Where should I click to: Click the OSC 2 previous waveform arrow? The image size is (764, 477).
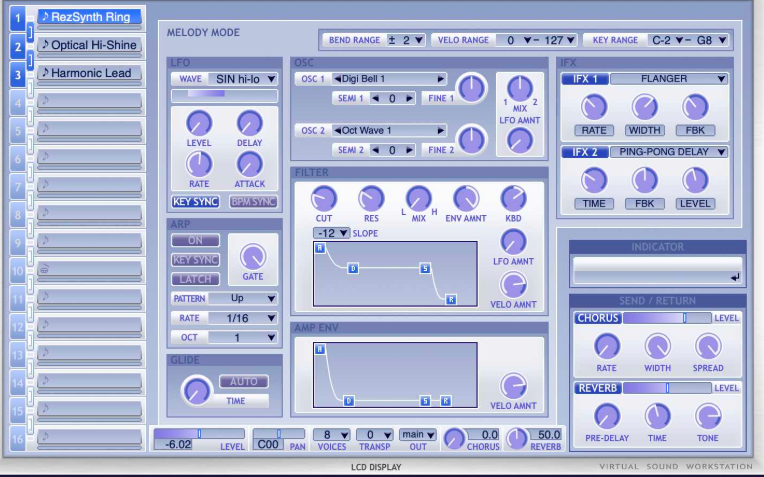click(337, 131)
